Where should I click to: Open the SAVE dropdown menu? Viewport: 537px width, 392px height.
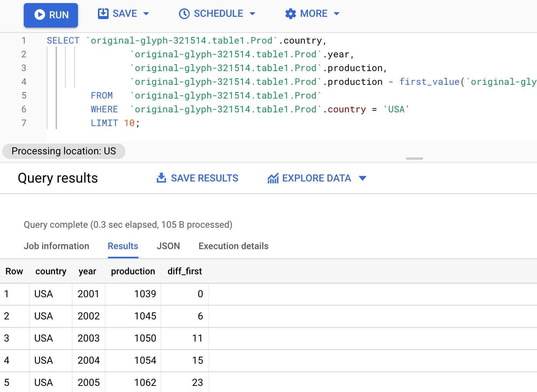(146, 13)
